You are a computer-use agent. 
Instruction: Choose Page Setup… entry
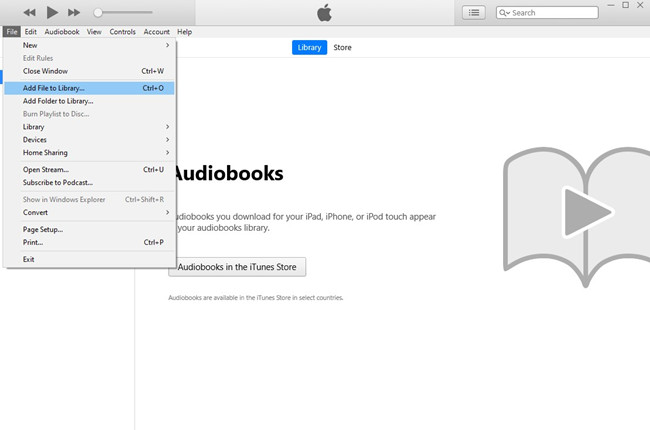[x=89, y=229]
